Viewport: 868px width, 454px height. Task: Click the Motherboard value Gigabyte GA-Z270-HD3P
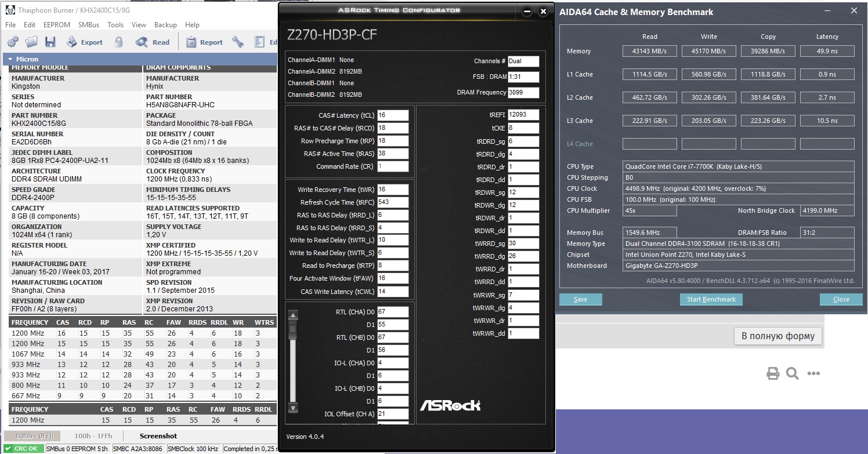pyautogui.click(x=739, y=266)
